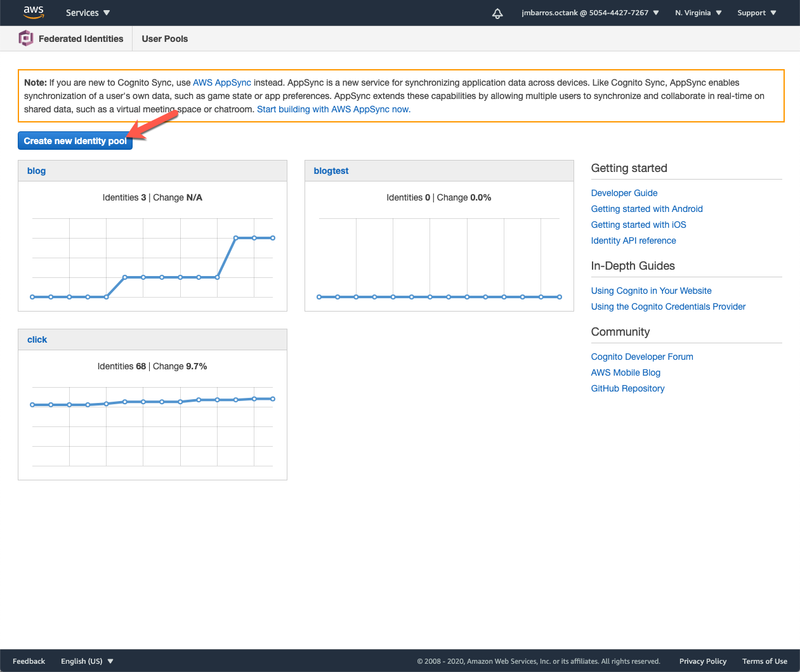This screenshot has height=672, width=800.
Task: Open the jmbarros.octank account dropdown
Action: pos(590,13)
